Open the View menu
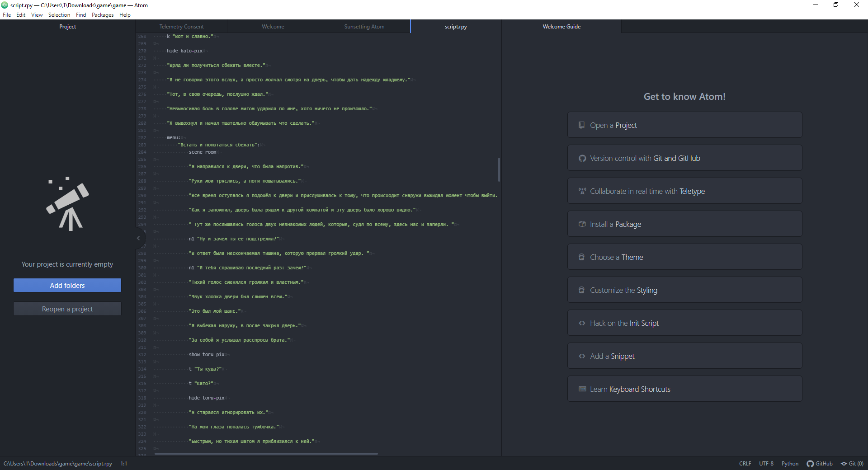 click(37, 15)
